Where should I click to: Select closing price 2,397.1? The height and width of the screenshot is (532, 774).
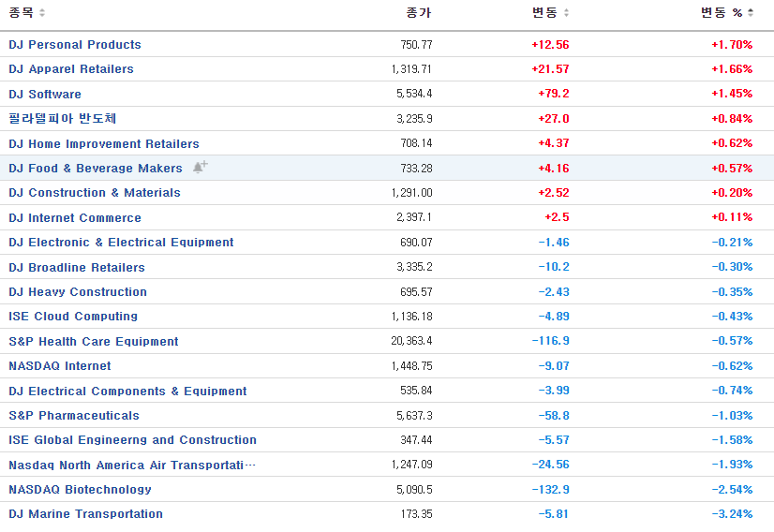point(414,217)
